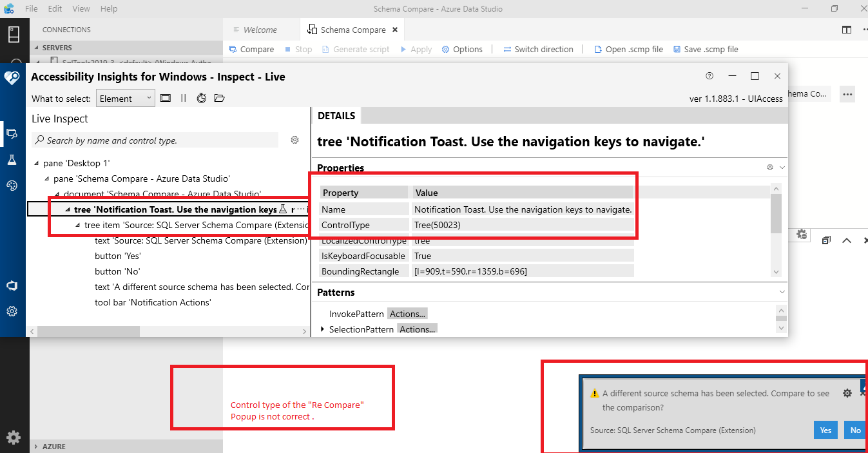Viewport: 868px width, 453px height.
Task: Pause live inspection in Accessibility Insights
Action: click(x=183, y=98)
